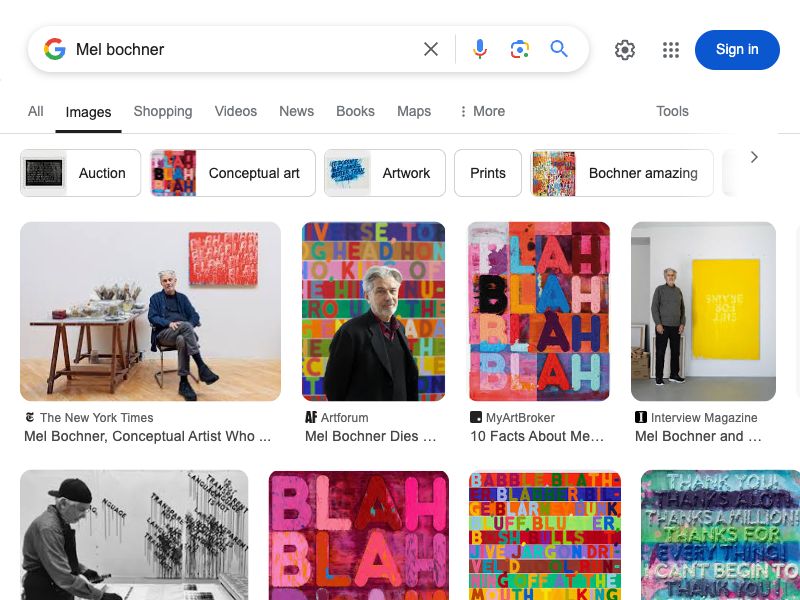
Task: Go to the News tab
Action: 296,111
